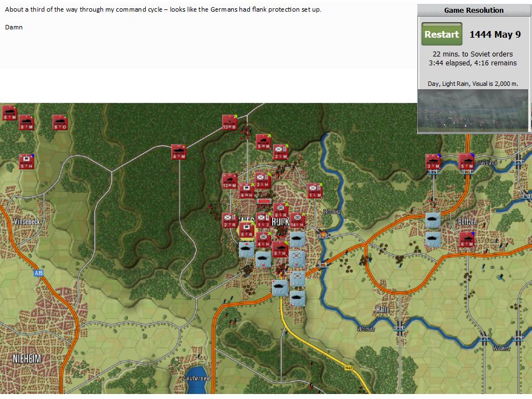Select the blue tank counter with the red triangle
Image resolution: width=532 pixels, height=399 pixels.
coord(247,249)
